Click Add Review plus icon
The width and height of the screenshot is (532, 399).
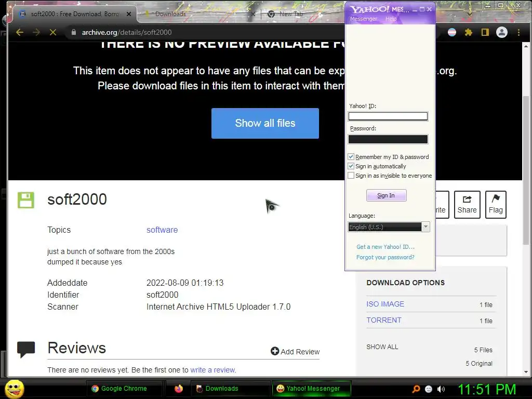pos(275,351)
